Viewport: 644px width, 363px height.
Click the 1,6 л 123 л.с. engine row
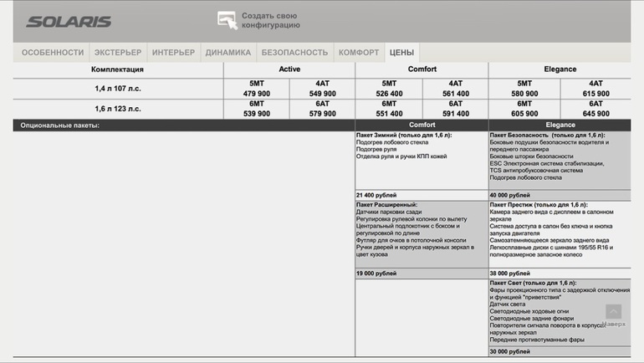pyautogui.click(x=118, y=109)
